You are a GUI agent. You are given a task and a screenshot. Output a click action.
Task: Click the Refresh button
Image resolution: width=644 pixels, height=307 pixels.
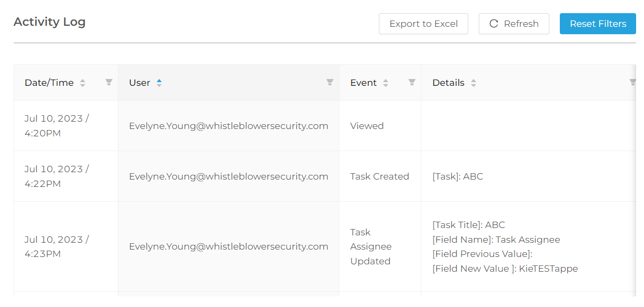click(x=514, y=24)
